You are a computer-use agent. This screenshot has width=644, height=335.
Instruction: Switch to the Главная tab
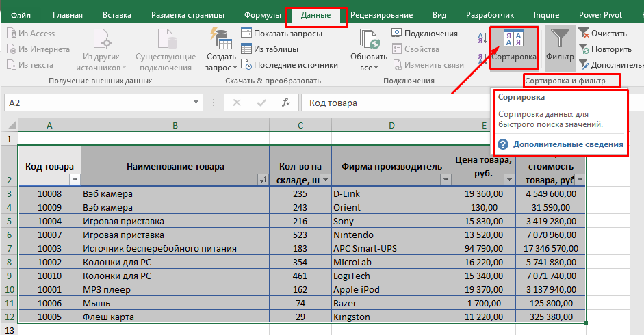tap(68, 15)
